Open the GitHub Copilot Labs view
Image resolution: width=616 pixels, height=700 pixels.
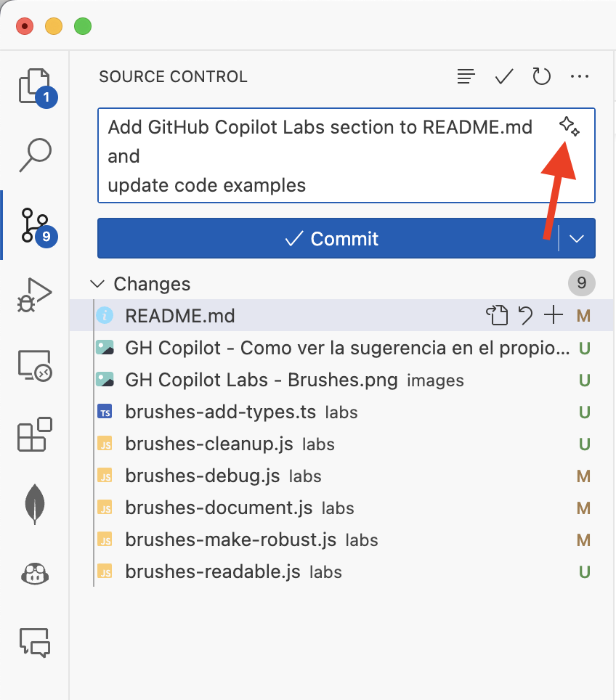tap(35, 574)
